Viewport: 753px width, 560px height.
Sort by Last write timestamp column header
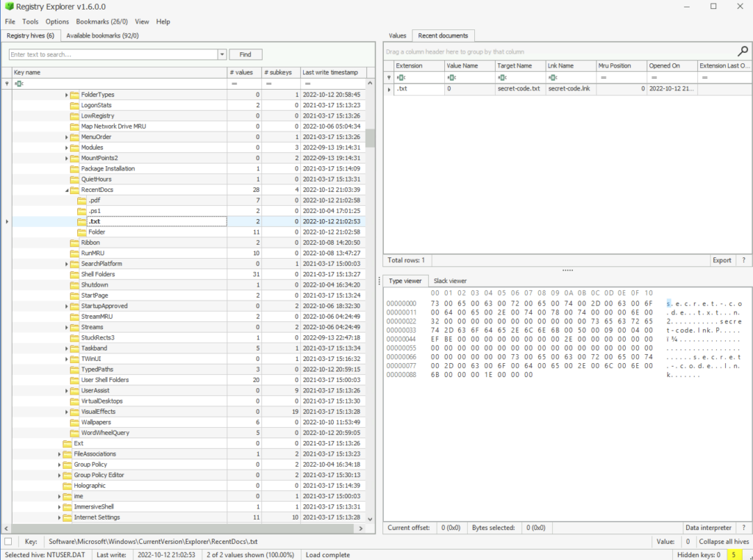pyautogui.click(x=333, y=73)
